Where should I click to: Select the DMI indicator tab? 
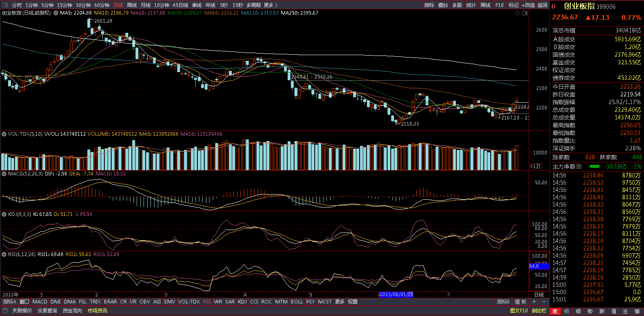pyautogui.click(x=56, y=302)
